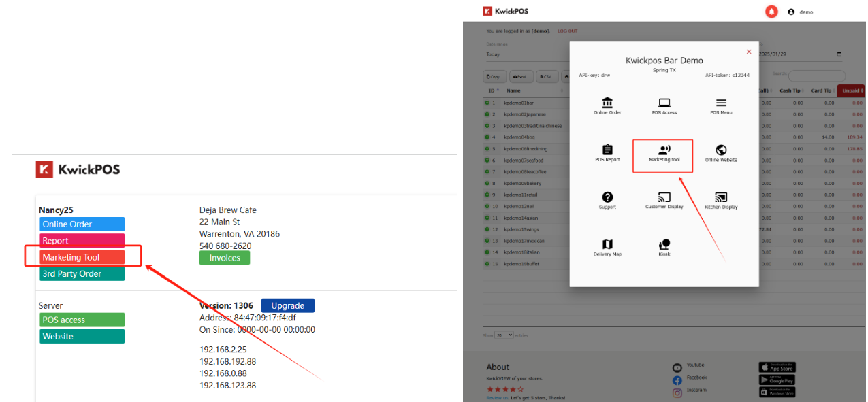Sort table by Name column
The width and height of the screenshot is (868, 402).
[532, 90]
